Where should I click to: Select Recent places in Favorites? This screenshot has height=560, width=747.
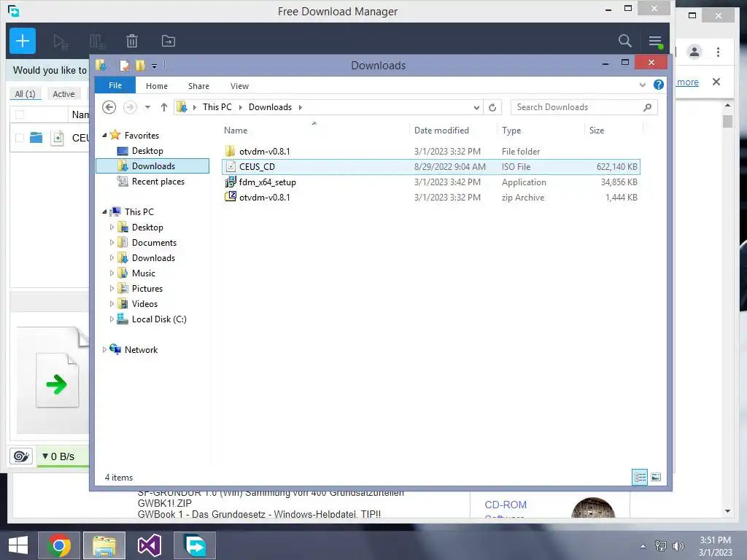coord(158,182)
